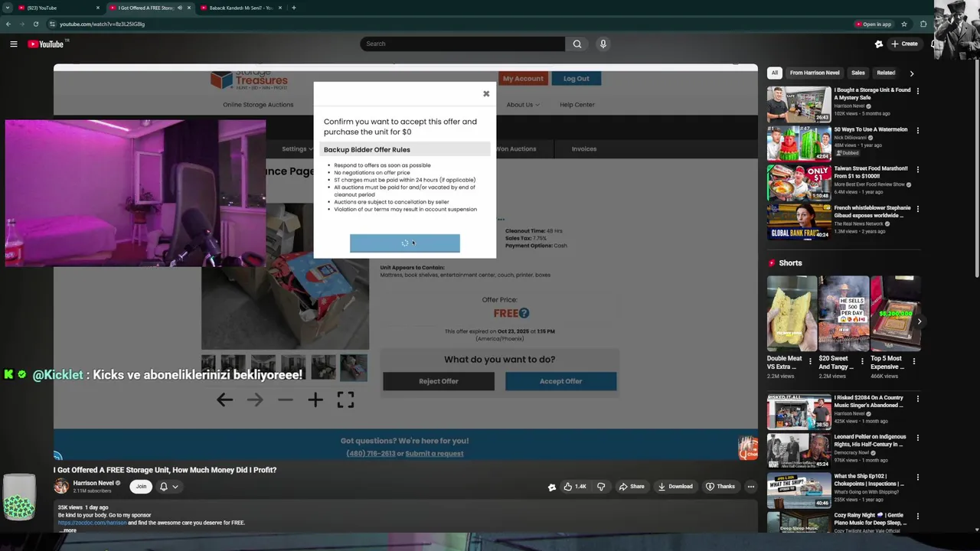Select the Related filter chip
Viewport: 980px width, 551px height.
point(886,73)
